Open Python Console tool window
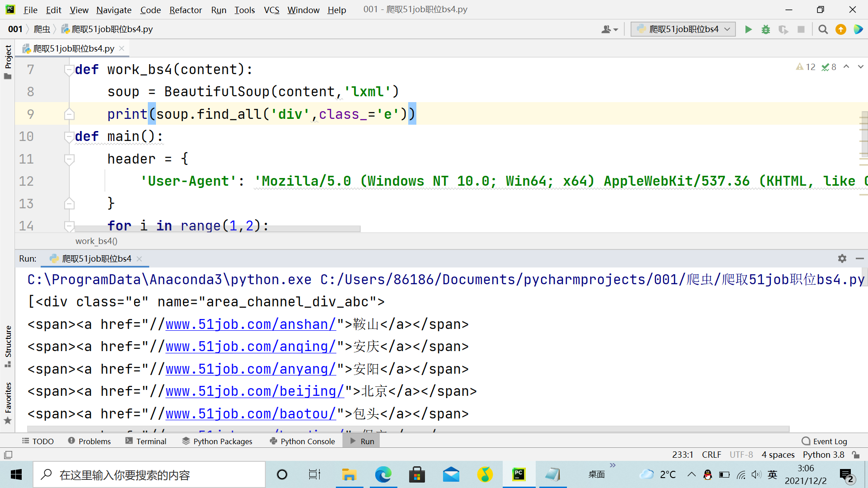 click(302, 441)
